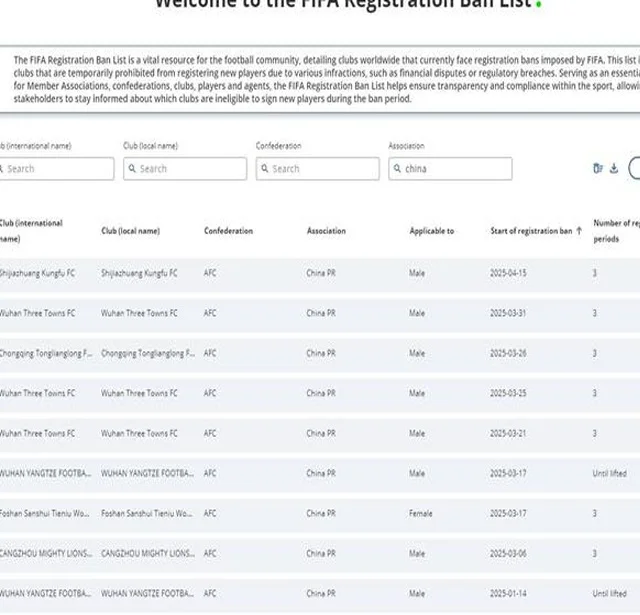Select 'China PR' cell in Chongqing Tonglianglong row

coord(321,353)
